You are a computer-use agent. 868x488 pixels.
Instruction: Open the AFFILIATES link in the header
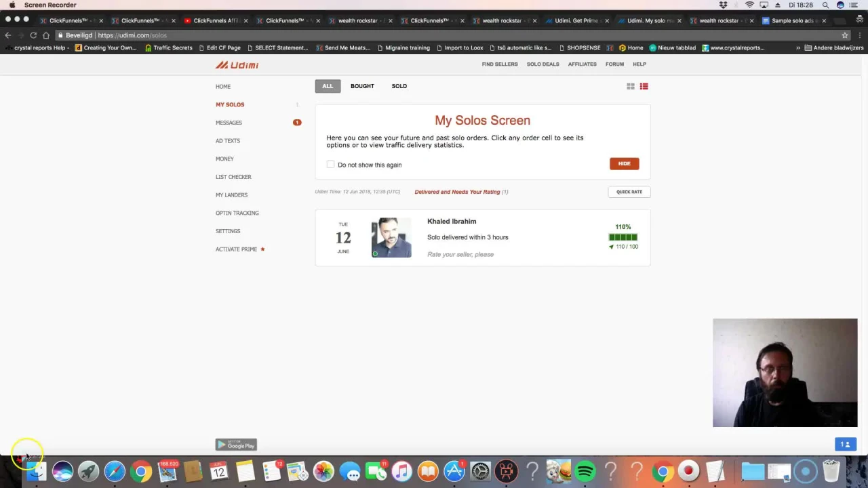coord(583,64)
